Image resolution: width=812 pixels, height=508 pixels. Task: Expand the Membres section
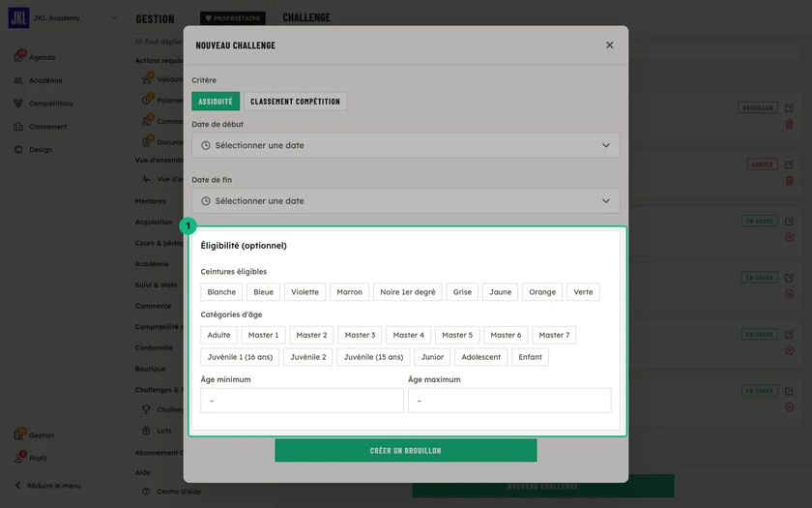tap(150, 200)
